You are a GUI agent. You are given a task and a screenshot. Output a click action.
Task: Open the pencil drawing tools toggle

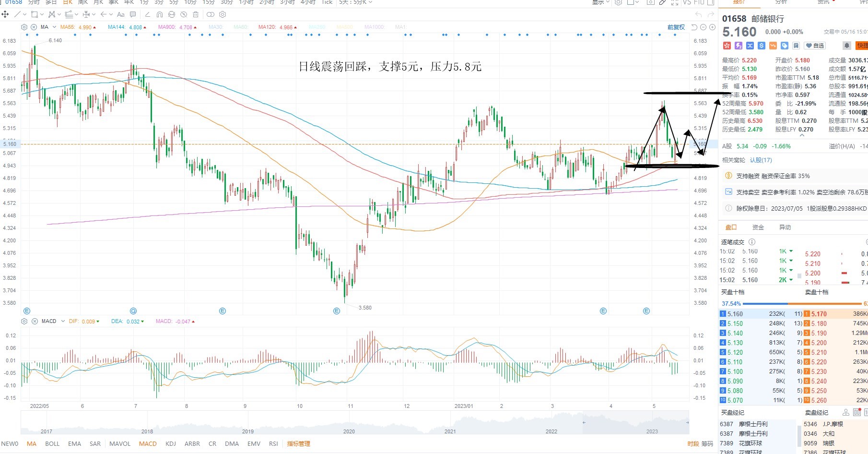click(x=662, y=2)
